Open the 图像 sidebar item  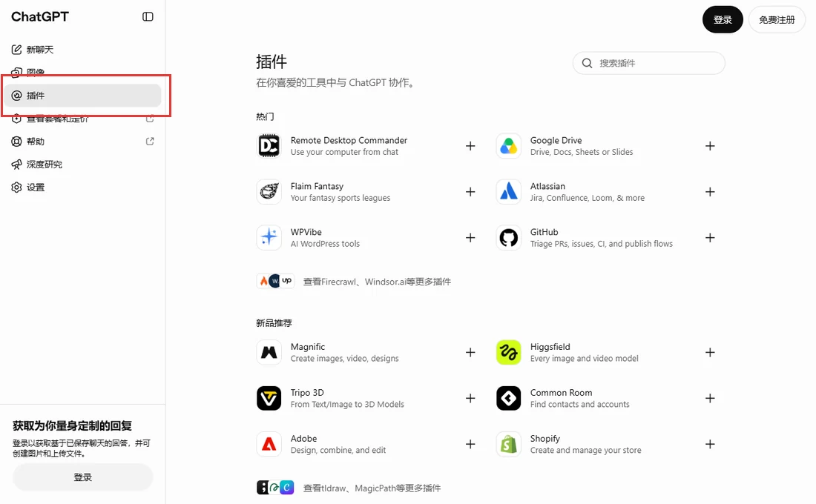click(x=83, y=72)
